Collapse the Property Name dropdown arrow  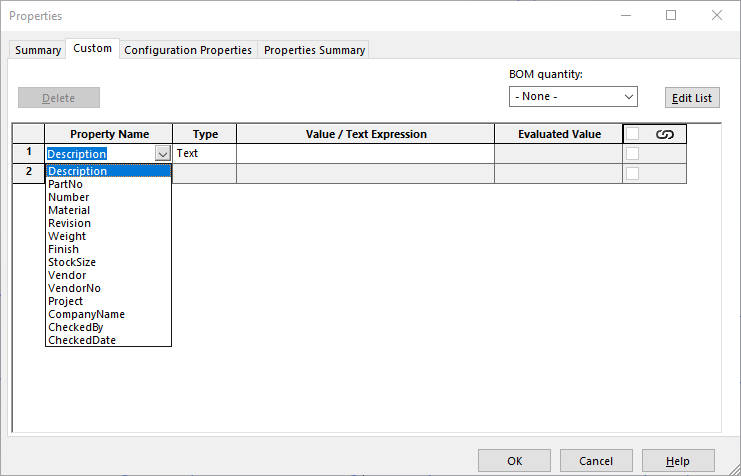162,154
